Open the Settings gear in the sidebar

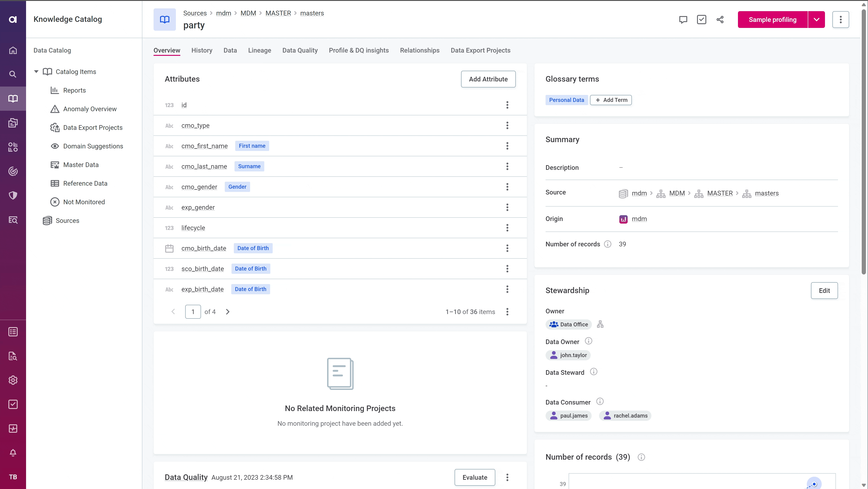(x=13, y=380)
